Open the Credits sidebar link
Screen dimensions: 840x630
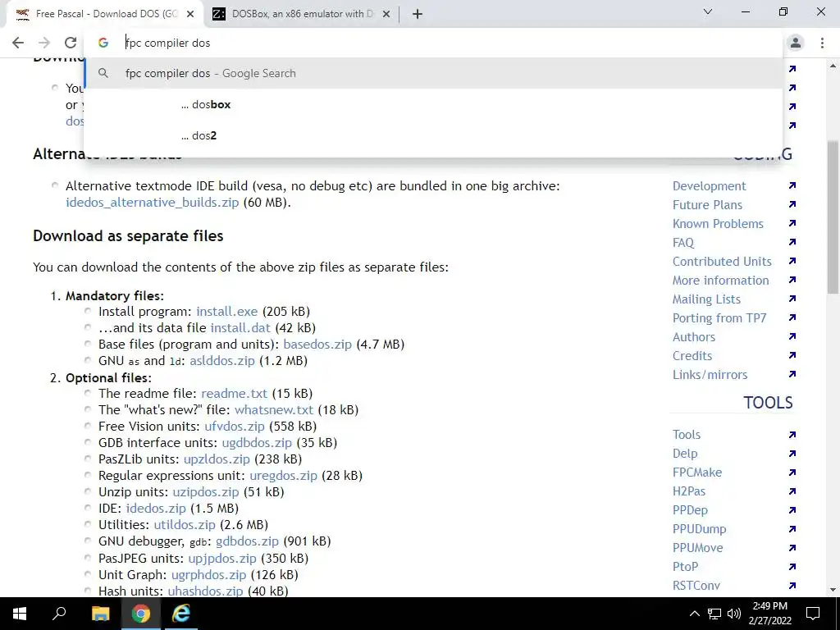coord(692,356)
